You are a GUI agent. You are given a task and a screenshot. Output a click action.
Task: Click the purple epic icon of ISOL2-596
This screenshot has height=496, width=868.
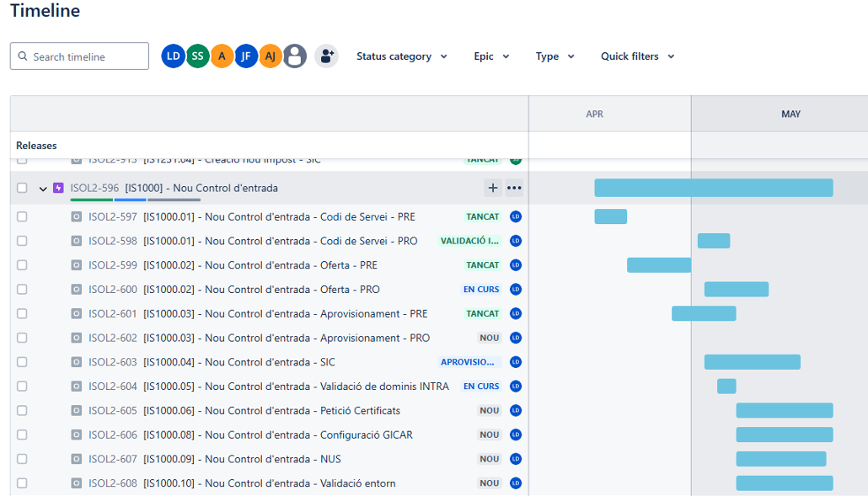coord(58,188)
